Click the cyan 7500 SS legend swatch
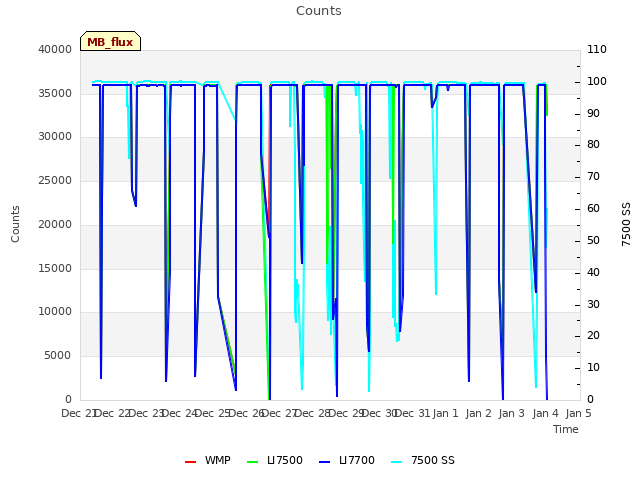The image size is (640, 480). click(397, 462)
